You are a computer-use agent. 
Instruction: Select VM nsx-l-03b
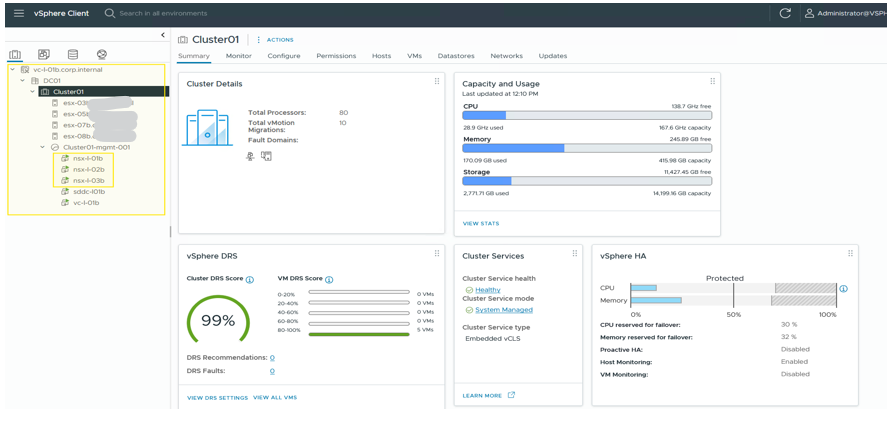[x=88, y=180]
